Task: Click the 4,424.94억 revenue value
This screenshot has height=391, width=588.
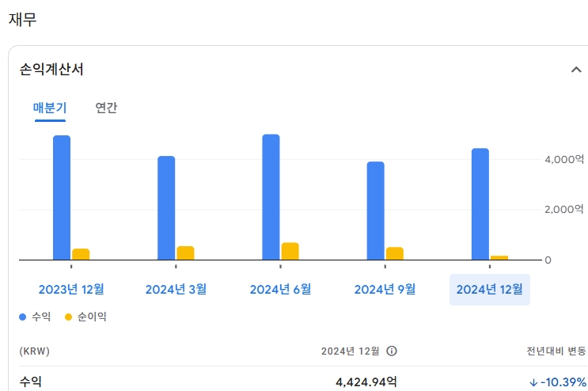Action: (x=366, y=382)
